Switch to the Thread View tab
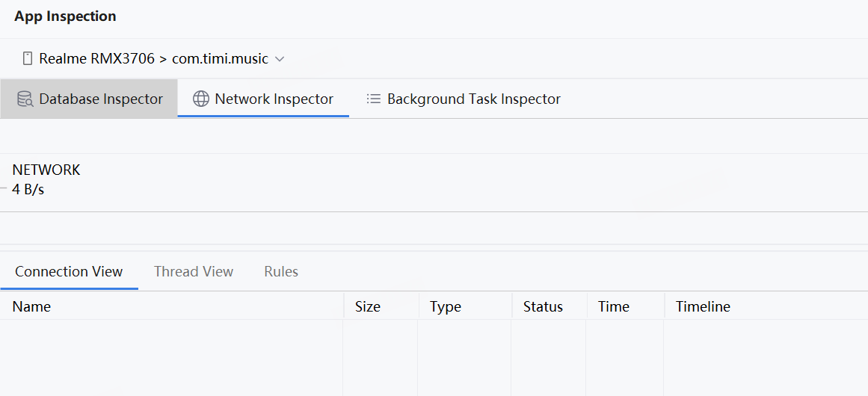This screenshot has height=396, width=868. click(x=194, y=272)
